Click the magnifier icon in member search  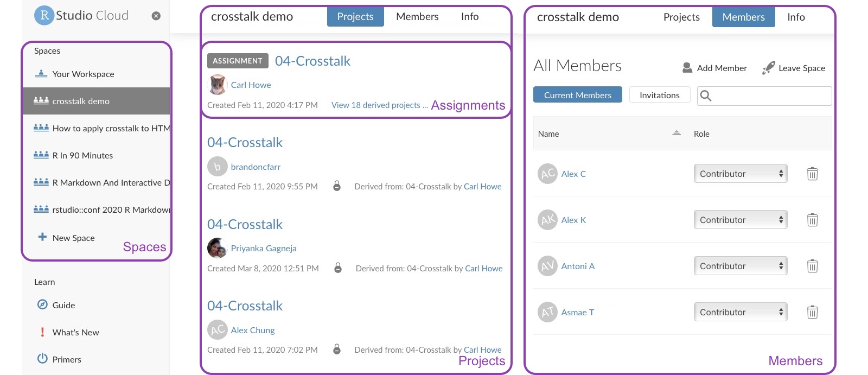click(x=706, y=96)
